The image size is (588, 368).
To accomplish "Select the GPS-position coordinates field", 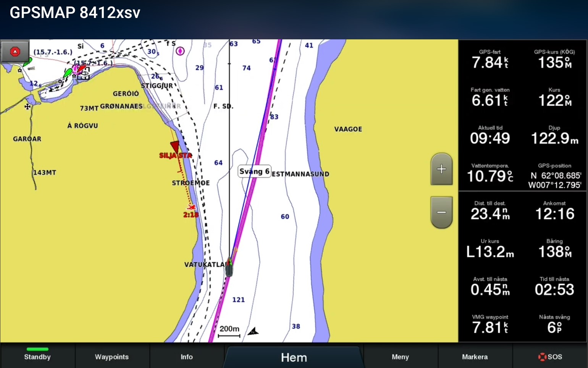I will [554, 175].
